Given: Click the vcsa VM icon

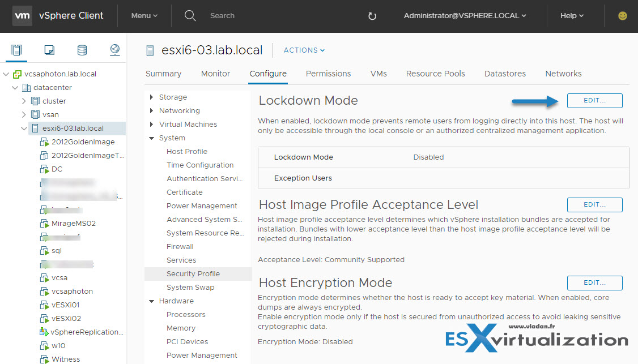Looking at the screenshot, I should (44, 278).
